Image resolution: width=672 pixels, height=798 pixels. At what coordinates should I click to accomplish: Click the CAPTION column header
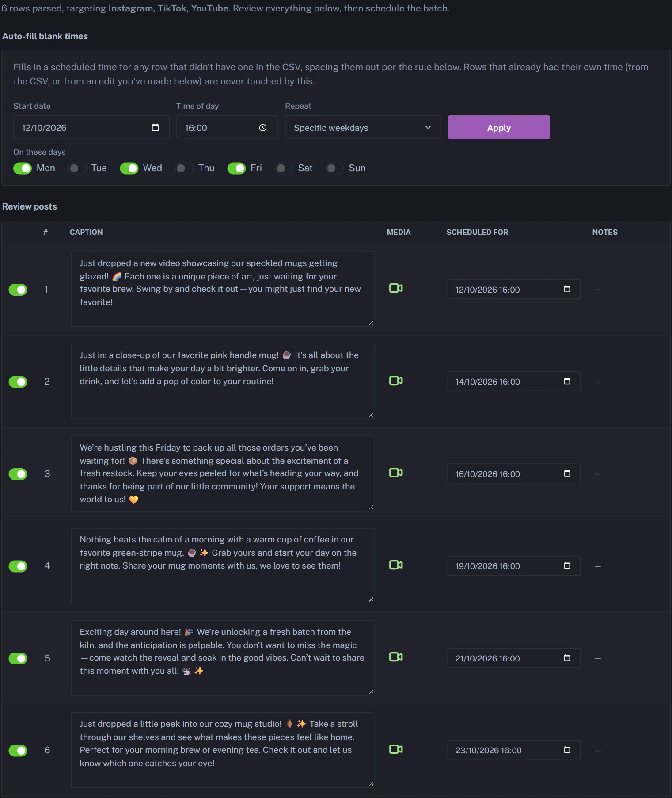[86, 232]
